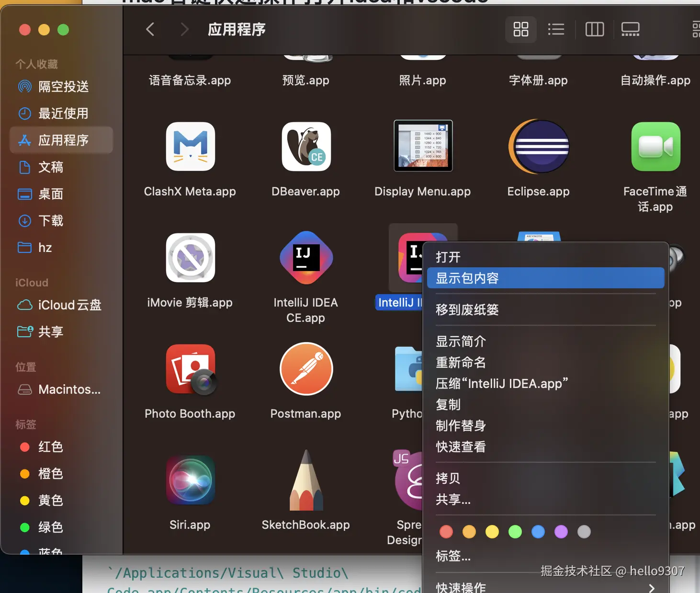Choose 快速查看 from the context menu
Image resolution: width=700 pixels, height=593 pixels.
tap(545, 447)
